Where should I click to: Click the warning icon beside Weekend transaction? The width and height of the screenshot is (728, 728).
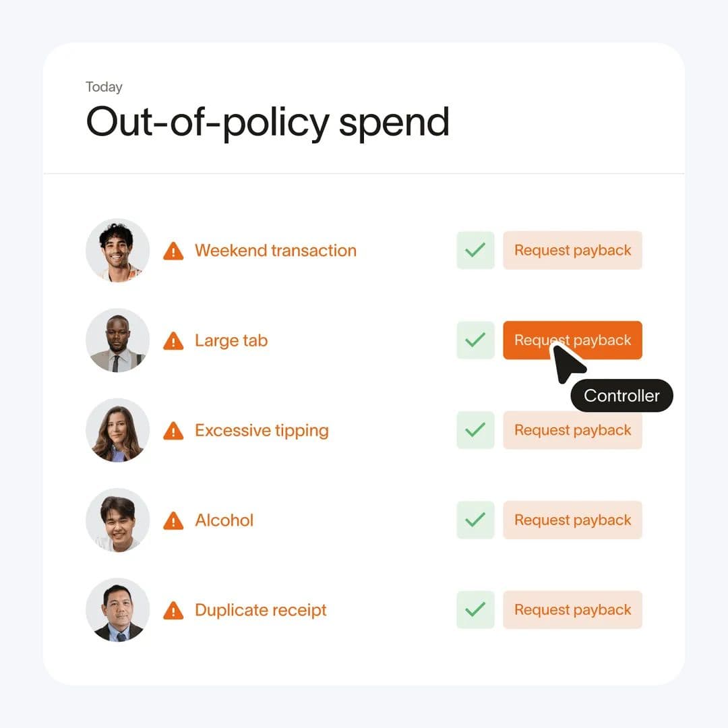pos(173,250)
